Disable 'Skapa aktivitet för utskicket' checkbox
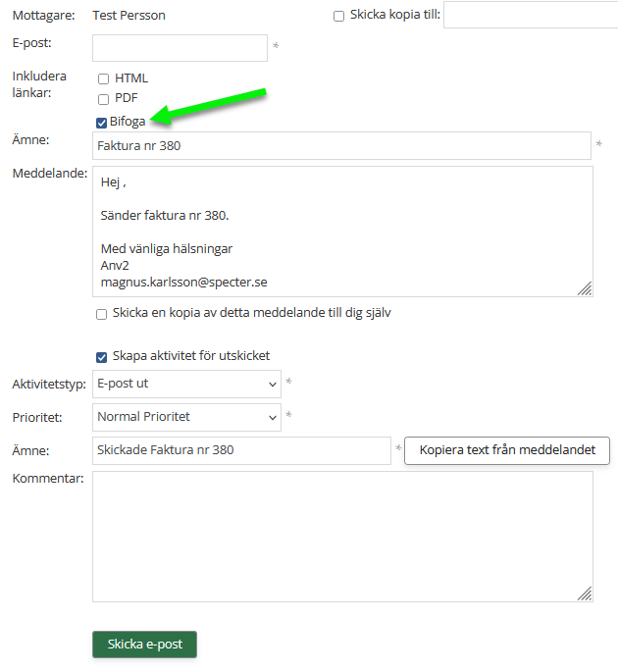The width and height of the screenshot is (618, 672). point(102,357)
